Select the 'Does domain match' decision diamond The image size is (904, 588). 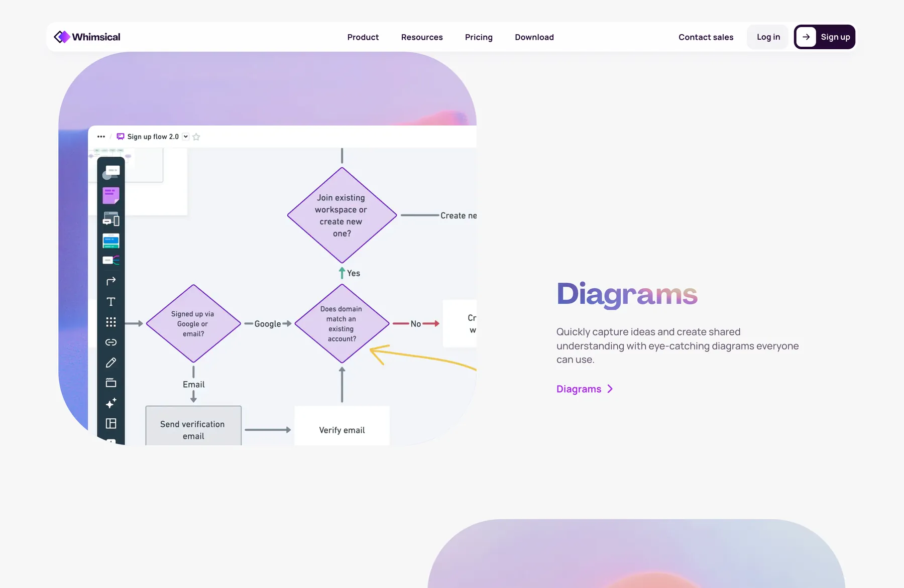tap(342, 324)
